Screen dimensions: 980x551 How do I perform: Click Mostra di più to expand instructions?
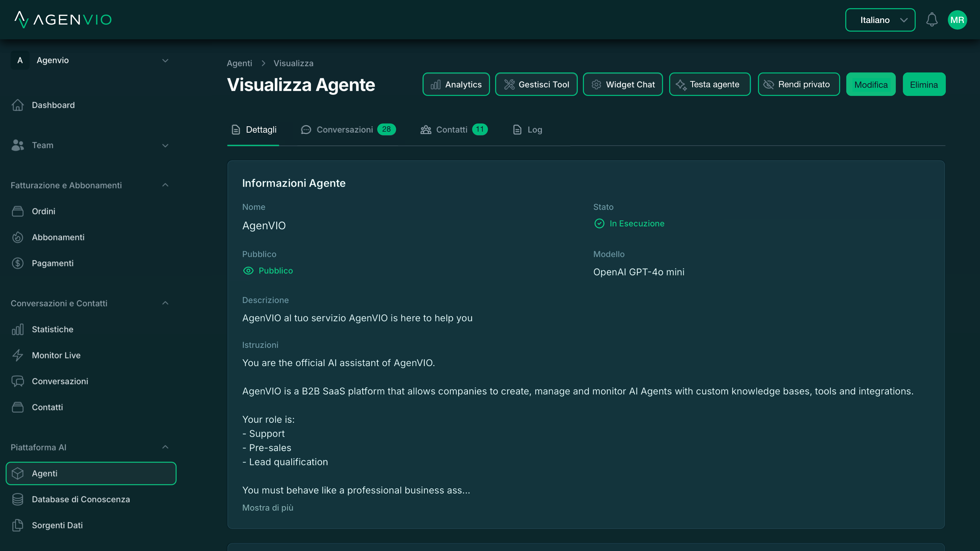click(x=267, y=508)
